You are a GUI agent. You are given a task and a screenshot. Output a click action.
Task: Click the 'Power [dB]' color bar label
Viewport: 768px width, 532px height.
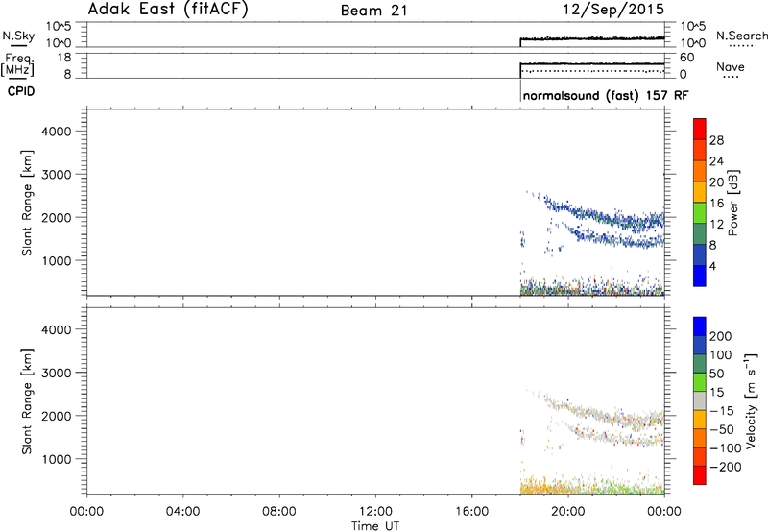tap(733, 203)
